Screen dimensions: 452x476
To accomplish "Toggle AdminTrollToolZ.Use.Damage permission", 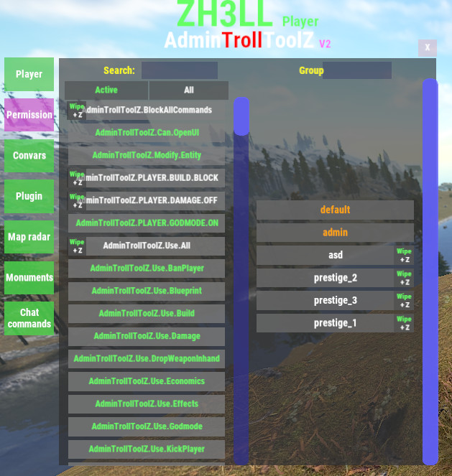I will point(147,336).
